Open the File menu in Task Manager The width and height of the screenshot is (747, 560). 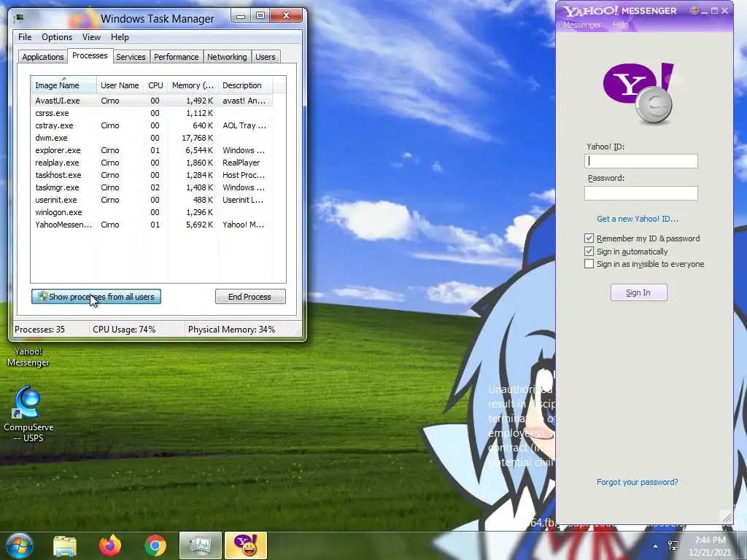tap(25, 37)
